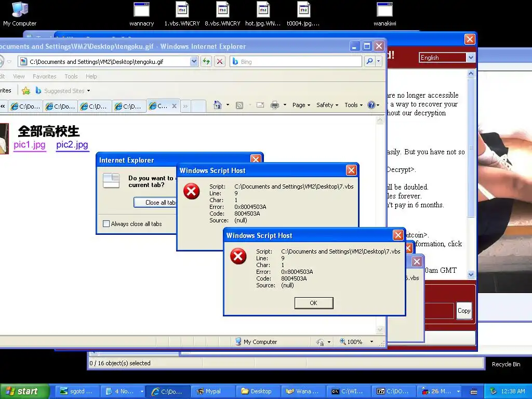Close the active IE tab with X
This screenshot has width=532, height=399.
coord(174,106)
